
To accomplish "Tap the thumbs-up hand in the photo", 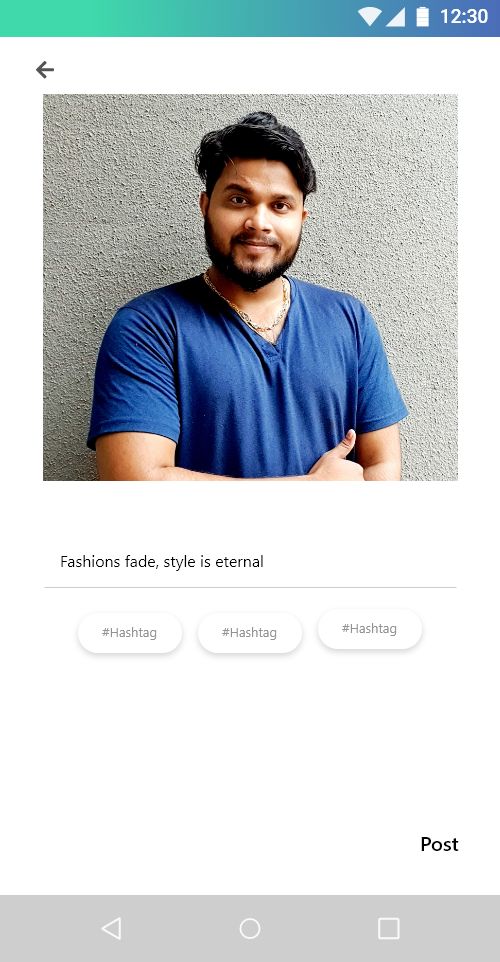I will [x=336, y=457].
